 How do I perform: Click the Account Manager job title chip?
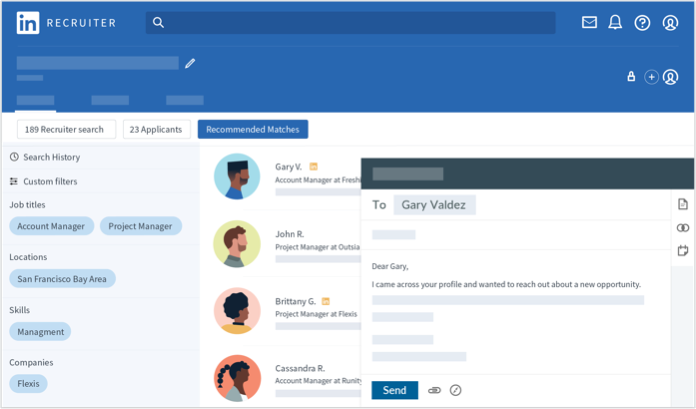tap(51, 226)
